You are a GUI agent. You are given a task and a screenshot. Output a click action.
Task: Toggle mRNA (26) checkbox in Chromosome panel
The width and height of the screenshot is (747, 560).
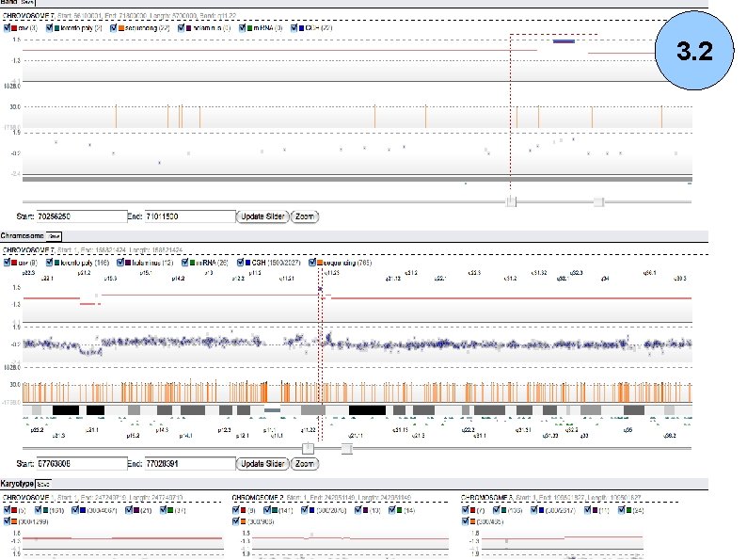[184, 263]
